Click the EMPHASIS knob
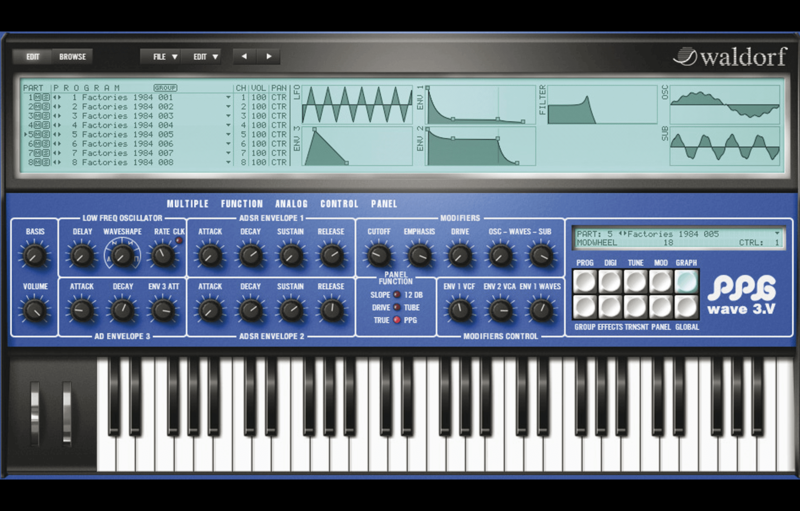 pyautogui.click(x=419, y=255)
